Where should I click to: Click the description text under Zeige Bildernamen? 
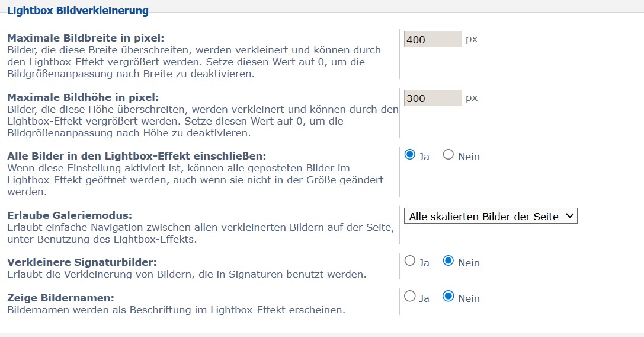tap(176, 309)
